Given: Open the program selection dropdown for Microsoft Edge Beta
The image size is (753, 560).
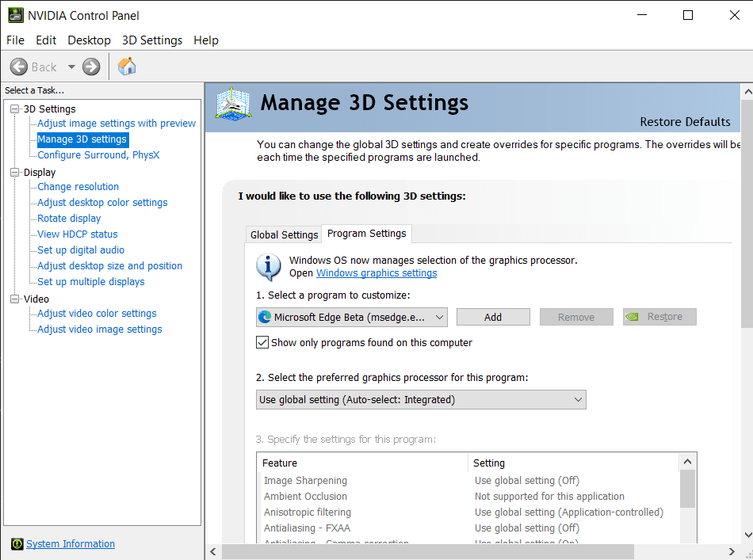Looking at the screenshot, I should point(351,317).
